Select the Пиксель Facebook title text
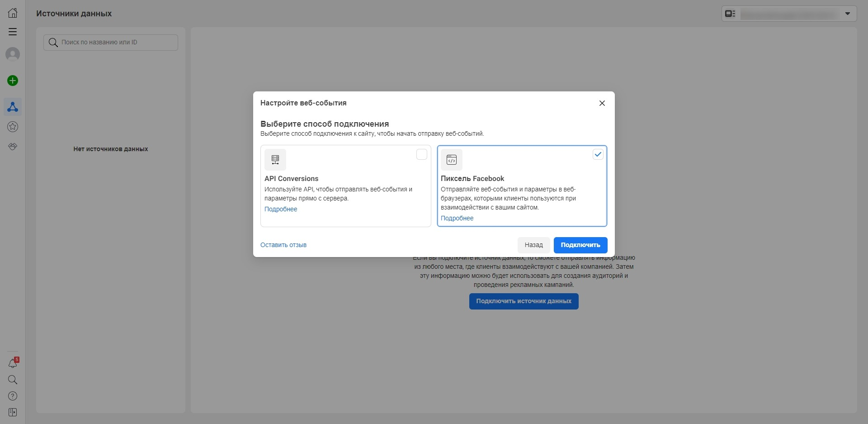Screen dimensions: 868x424 (472, 179)
